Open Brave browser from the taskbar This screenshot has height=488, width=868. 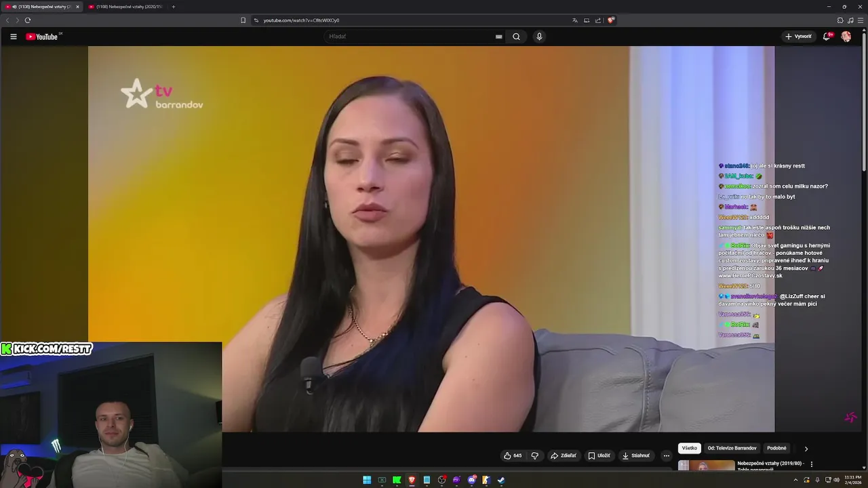point(412,480)
